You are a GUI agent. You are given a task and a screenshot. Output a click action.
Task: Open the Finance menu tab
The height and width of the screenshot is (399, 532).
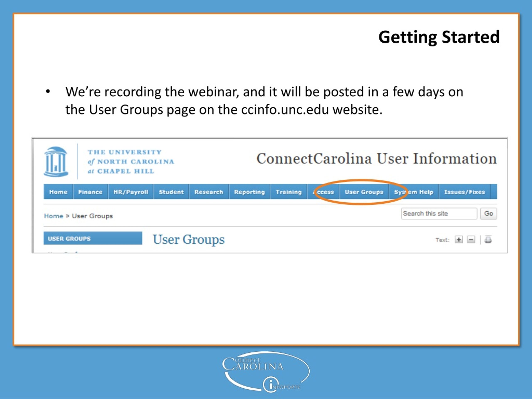point(90,192)
